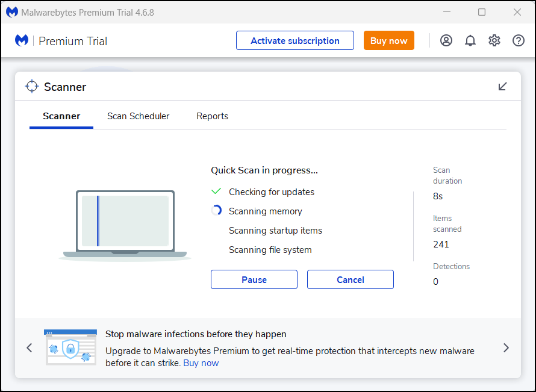Click the Activate subscription button
536x392 pixels.
click(294, 40)
